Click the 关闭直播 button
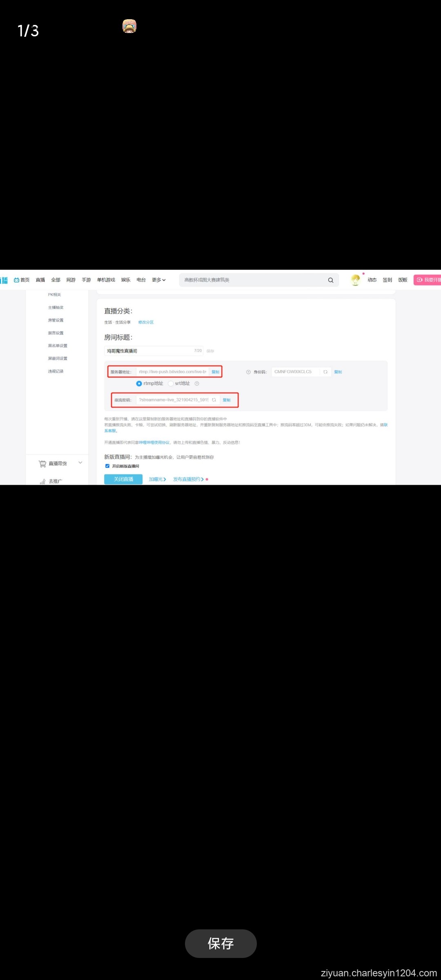The image size is (441, 980). click(123, 479)
